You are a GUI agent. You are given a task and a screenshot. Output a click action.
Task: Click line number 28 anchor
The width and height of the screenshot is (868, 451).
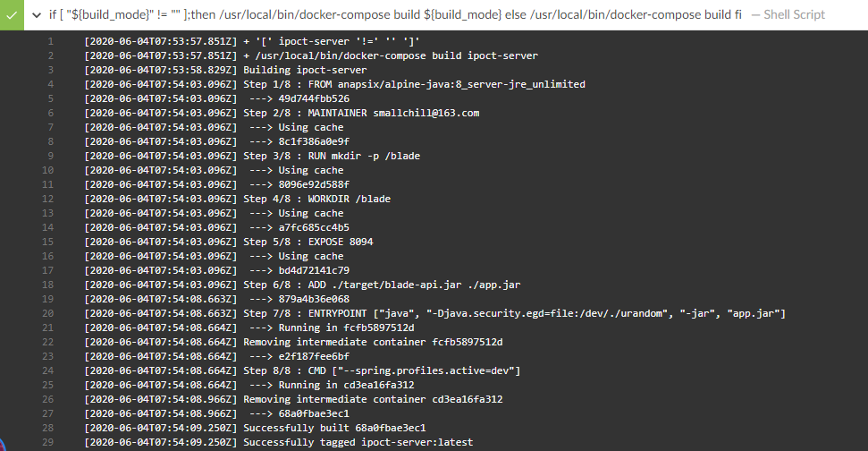48,428
